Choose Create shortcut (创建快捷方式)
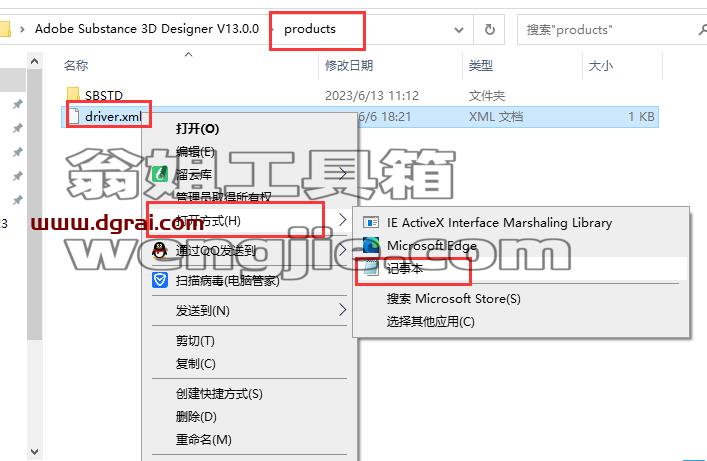This screenshot has width=707, height=461. (x=250, y=393)
